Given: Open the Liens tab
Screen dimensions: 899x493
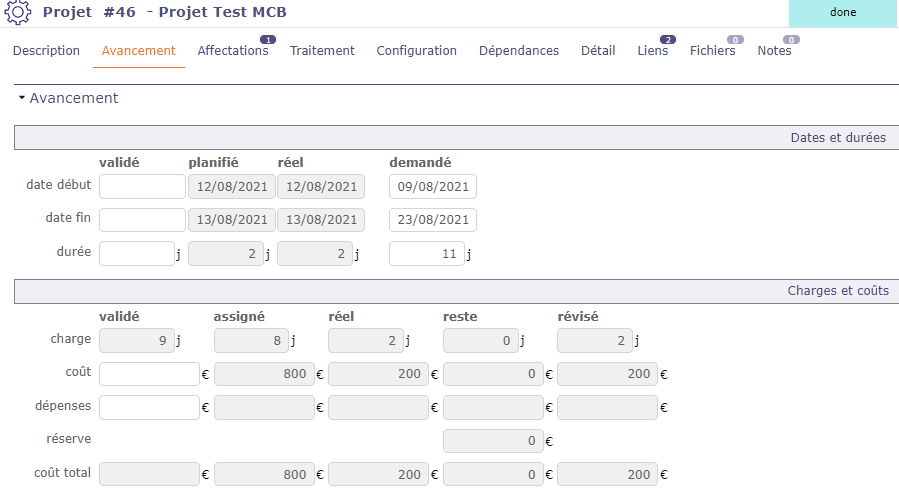Looking at the screenshot, I should 653,51.
